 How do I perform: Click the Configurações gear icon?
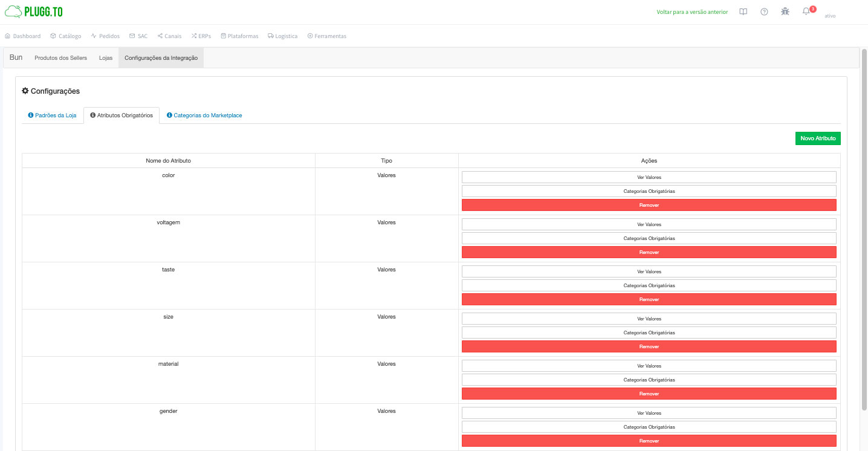pos(25,91)
